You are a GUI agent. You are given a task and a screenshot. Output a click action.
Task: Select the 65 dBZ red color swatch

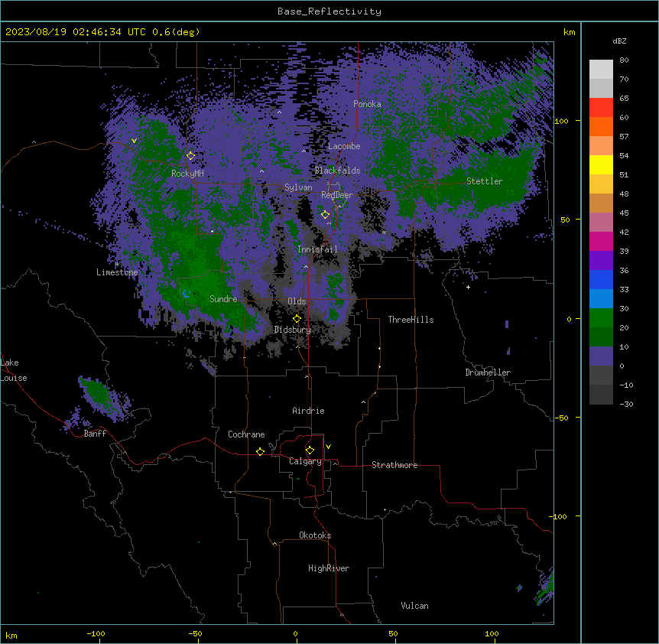point(601,108)
